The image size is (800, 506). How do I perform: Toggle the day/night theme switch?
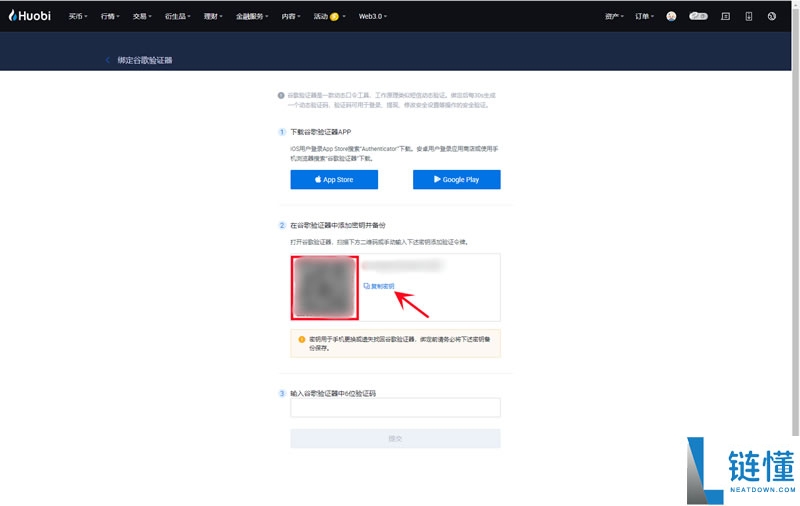coord(698,16)
